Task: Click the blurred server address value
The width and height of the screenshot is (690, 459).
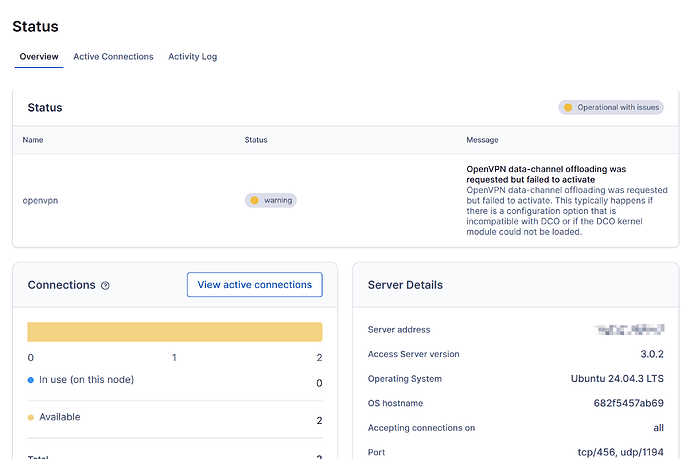Action: click(x=629, y=328)
